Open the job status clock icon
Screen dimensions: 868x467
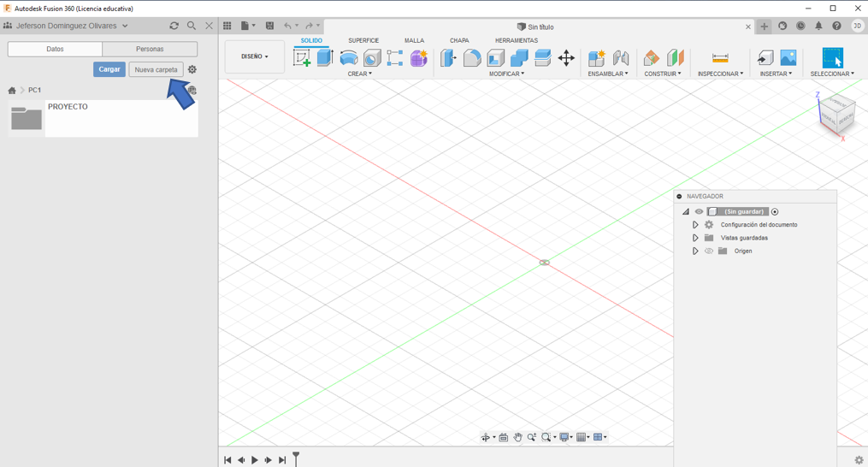(x=800, y=26)
